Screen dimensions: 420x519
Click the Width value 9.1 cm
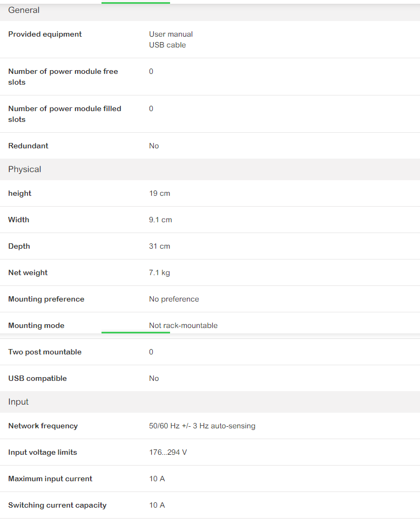click(x=160, y=220)
